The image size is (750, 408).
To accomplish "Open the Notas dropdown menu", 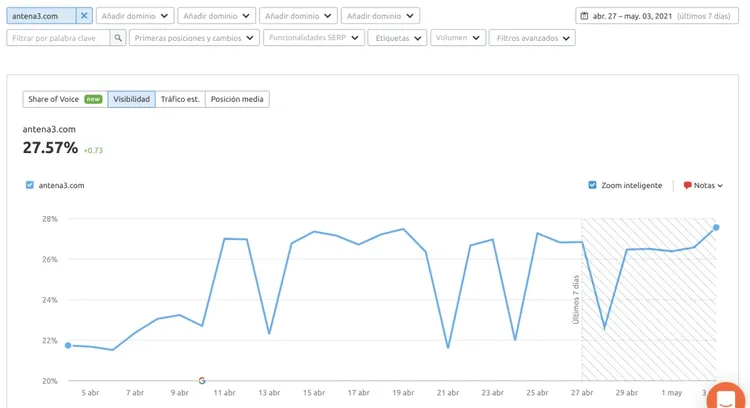I will coord(703,185).
